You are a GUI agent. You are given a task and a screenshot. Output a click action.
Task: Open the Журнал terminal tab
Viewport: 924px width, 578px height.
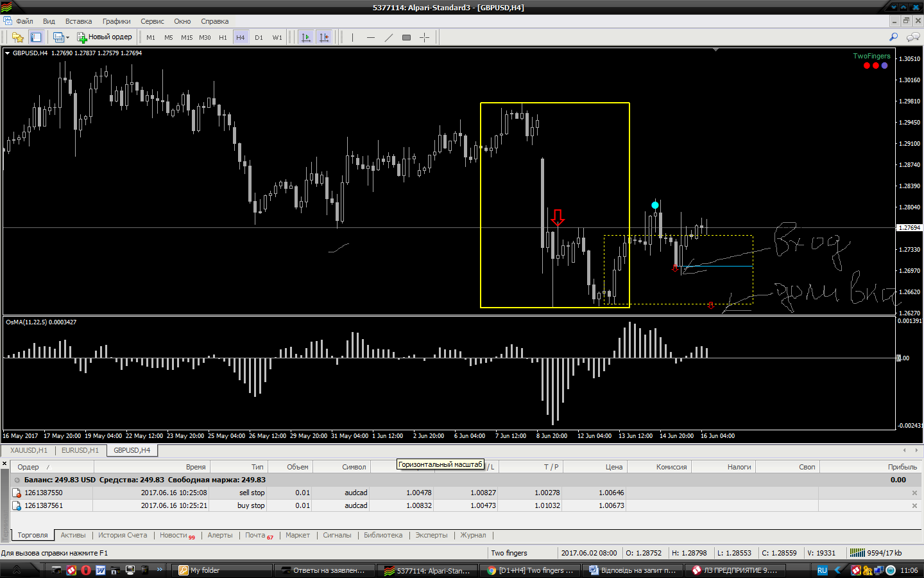point(473,535)
